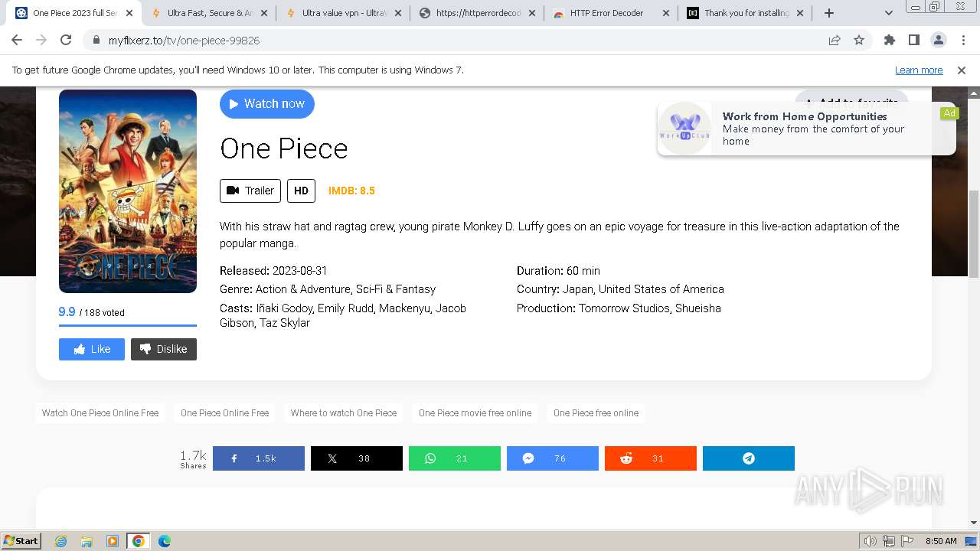Screen dimensions: 980x551
Task: Click the HD quality badge
Action: 301,191
